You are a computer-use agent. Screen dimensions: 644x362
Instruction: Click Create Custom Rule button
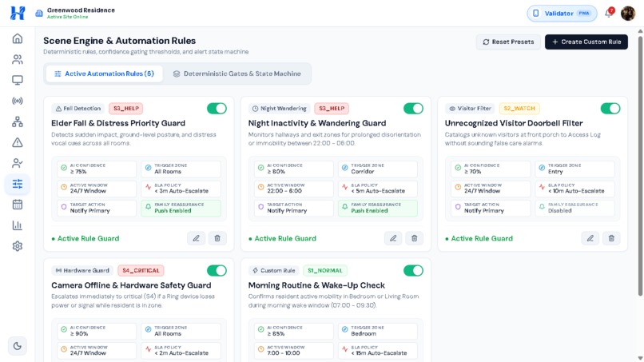point(586,42)
